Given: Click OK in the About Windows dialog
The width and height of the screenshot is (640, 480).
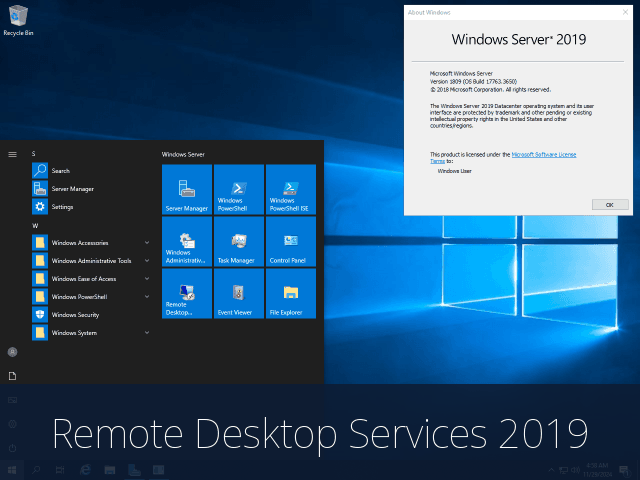Looking at the screenshot, I should coord(610,205).
